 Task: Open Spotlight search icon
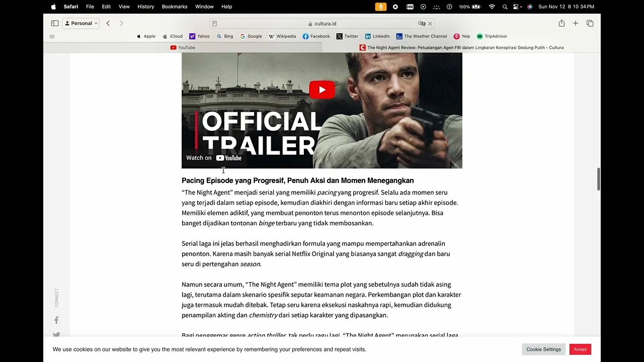coord(505,7)
